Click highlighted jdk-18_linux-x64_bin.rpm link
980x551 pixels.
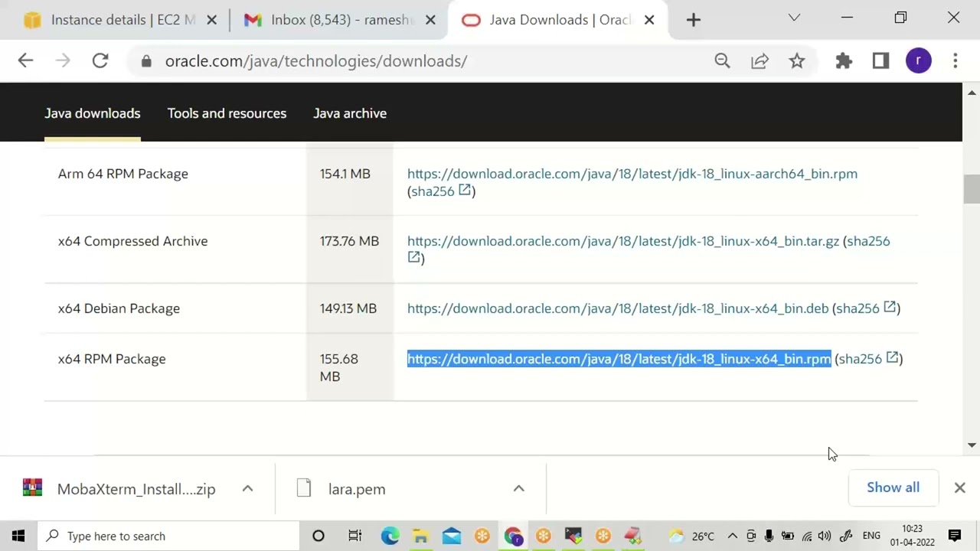pyautogui.click(x=619, y=359)
